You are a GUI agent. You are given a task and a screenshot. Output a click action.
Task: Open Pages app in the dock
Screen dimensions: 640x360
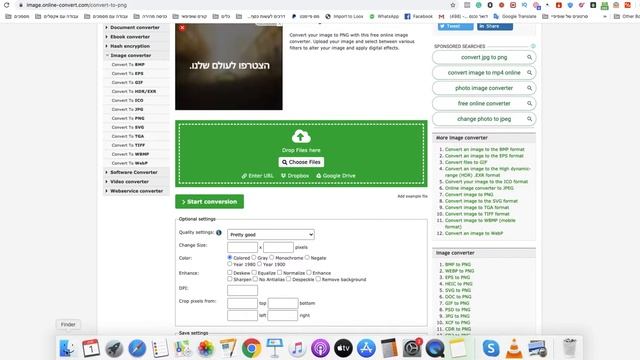229,348
